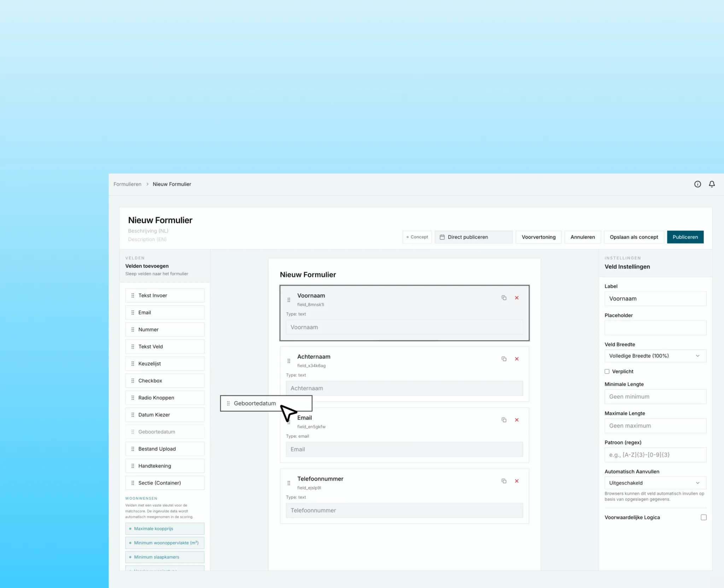Toggle the Verplicht checkbox

click(x=607, y=371)
